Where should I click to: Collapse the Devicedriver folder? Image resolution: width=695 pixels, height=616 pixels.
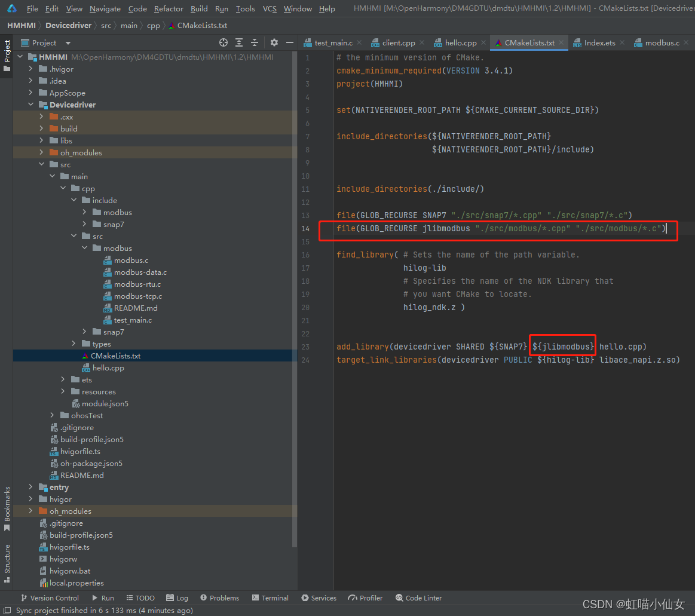31,105
